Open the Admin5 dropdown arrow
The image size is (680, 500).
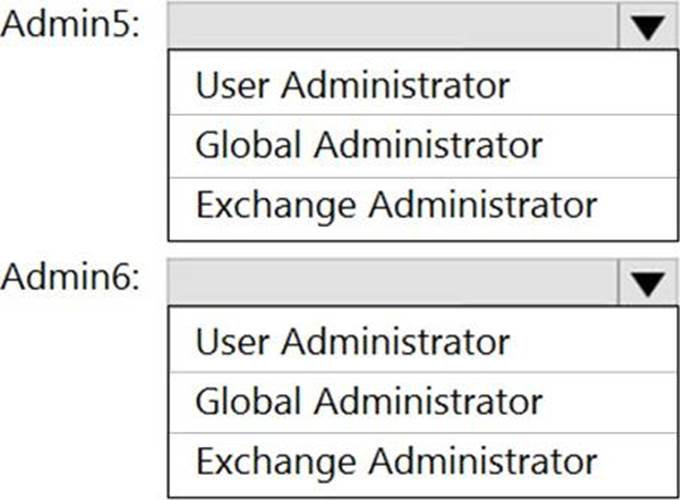coord(648,27)
